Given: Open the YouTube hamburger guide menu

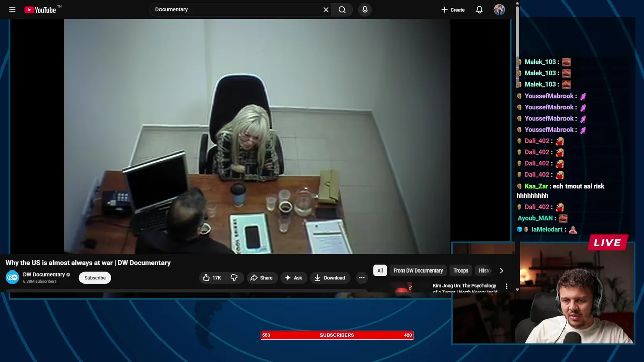Looking at the screenshot, I should (12, 10).
